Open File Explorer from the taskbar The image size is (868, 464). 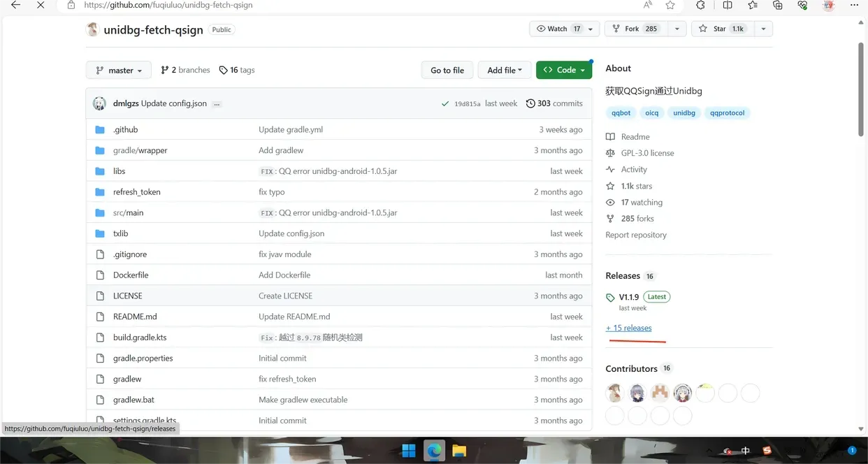click(x=458, y=450)
